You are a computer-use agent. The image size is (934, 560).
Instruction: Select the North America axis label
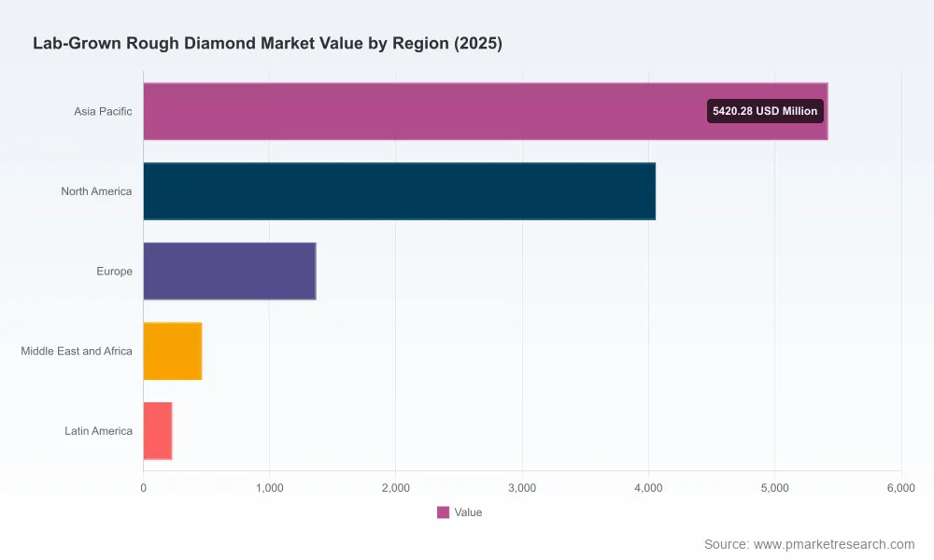coord(96,191)
